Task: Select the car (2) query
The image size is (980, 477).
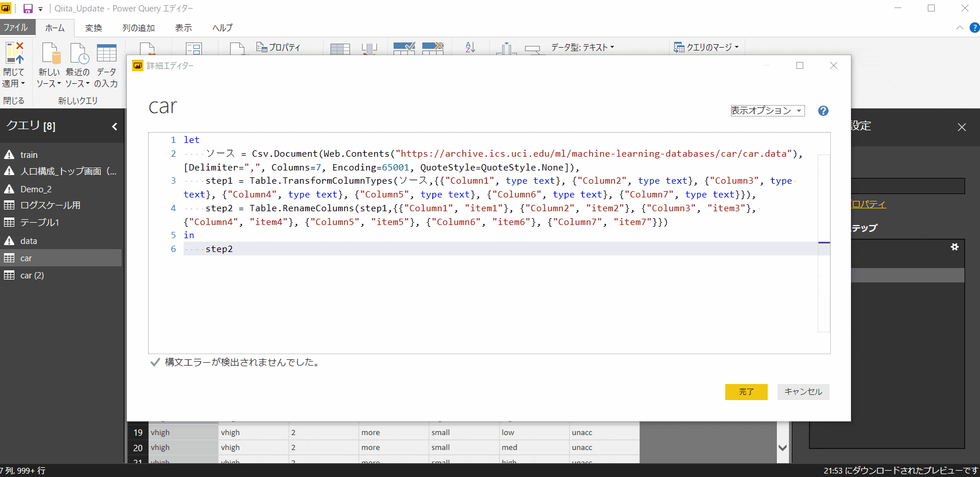Action: coord(61,276)
